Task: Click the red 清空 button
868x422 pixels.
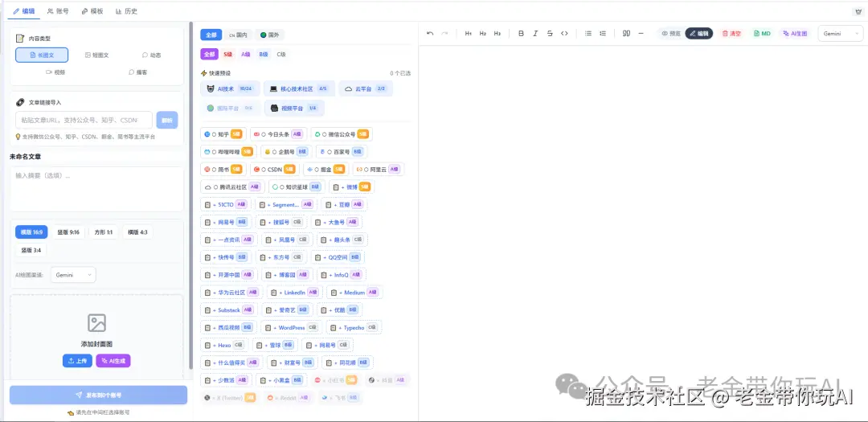Action: (x=731, y=33)
